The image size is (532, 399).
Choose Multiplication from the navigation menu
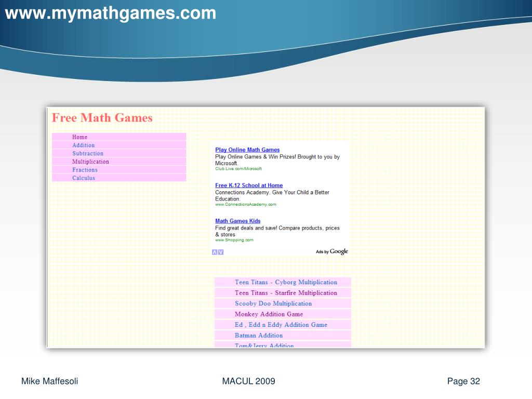(90, 162)
